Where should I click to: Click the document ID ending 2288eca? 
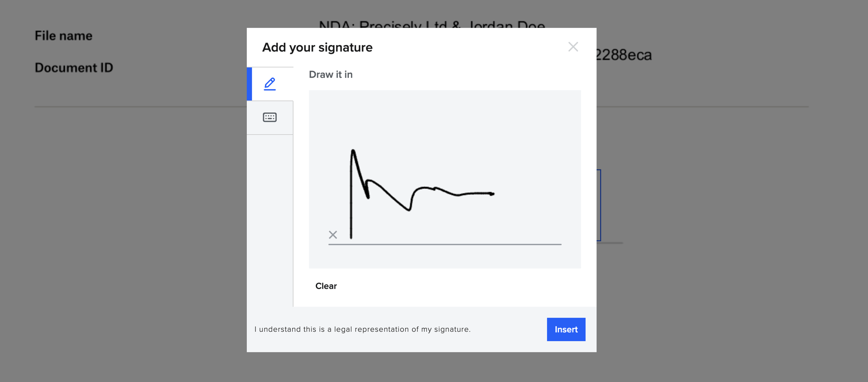(x=624, y=55)
